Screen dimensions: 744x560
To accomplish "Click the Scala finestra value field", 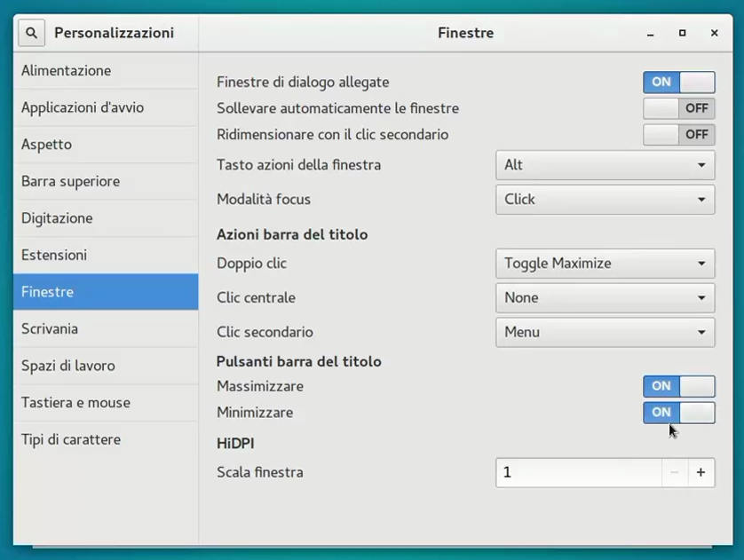I will pyautogui.click(x=579, y=472).
